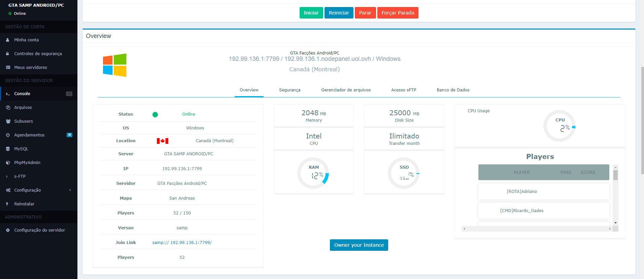Open the Subusers page
The width and height of the screenshot is (644, 279).
click(x=39, y=121)
